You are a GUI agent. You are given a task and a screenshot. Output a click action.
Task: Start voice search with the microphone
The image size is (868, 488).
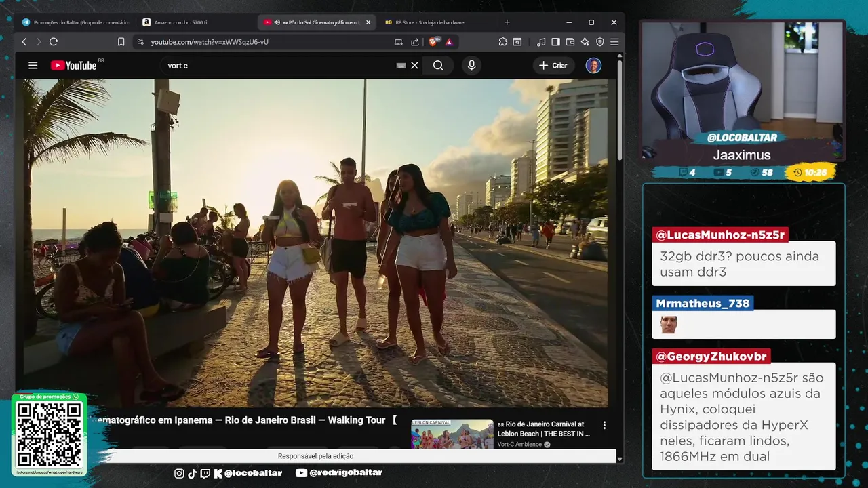pyautogui.click(x=471, y=66)
